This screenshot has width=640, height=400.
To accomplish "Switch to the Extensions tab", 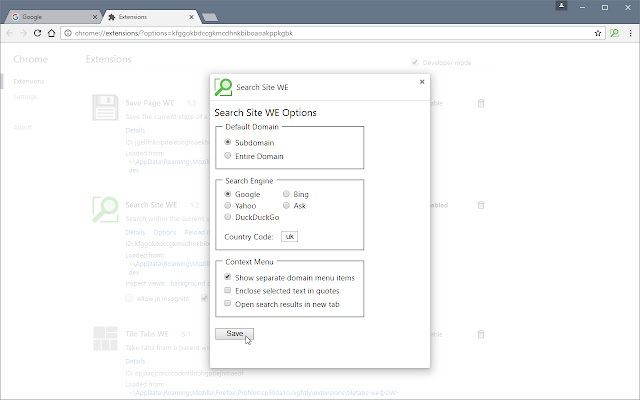I will pos(151,17).
